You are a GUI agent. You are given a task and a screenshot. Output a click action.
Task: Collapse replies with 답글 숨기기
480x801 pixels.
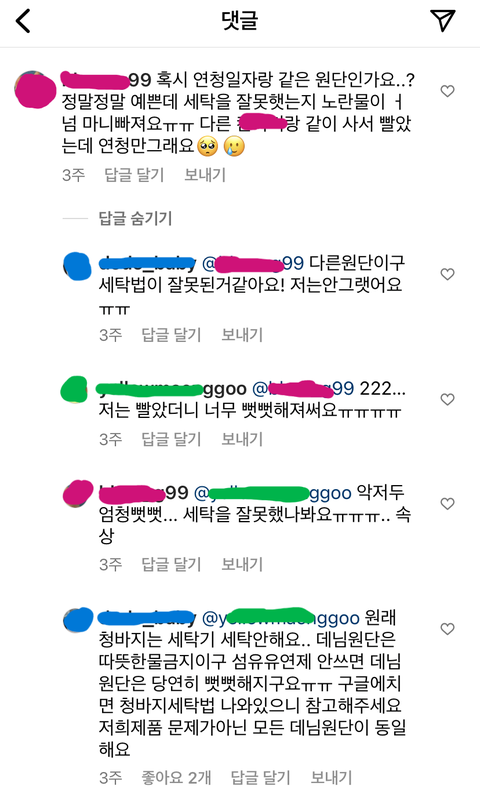pyautogui.click(x=135, y=219)
